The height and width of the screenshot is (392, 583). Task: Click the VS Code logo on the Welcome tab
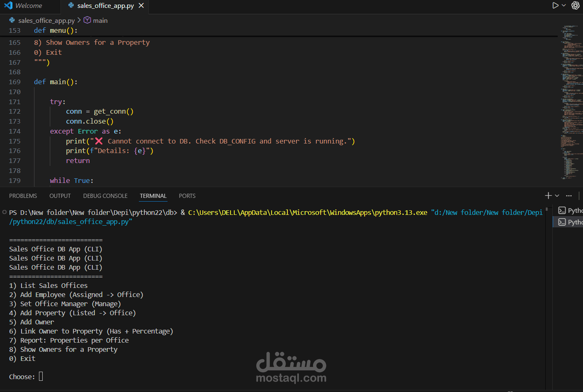(8, 5)
